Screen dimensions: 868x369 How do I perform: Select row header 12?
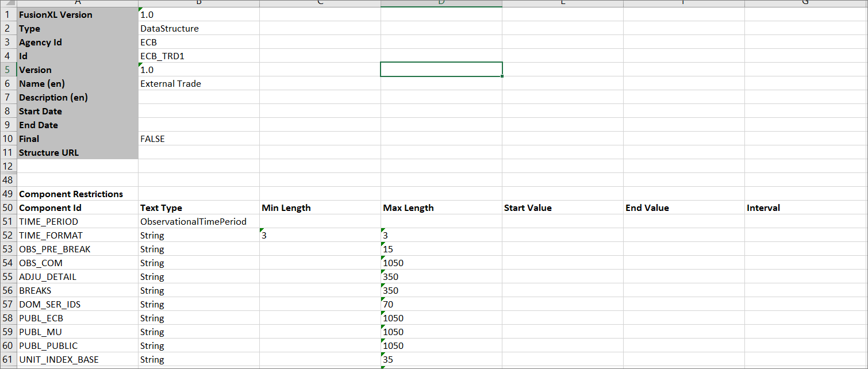coord(8,166)
